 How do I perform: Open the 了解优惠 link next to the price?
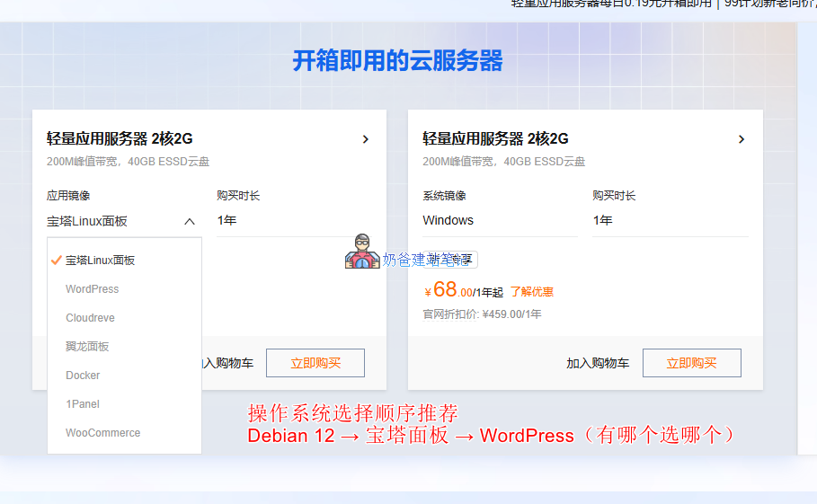coord(531,292)
